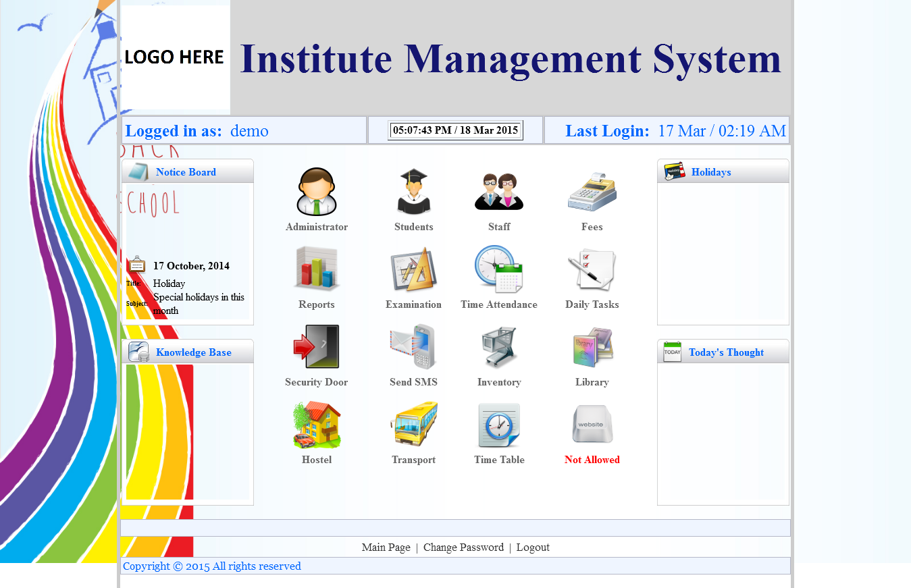Click the Knowledge Base panel icon
This screenshot has height=588, width=911.
[x=139, y=352]
